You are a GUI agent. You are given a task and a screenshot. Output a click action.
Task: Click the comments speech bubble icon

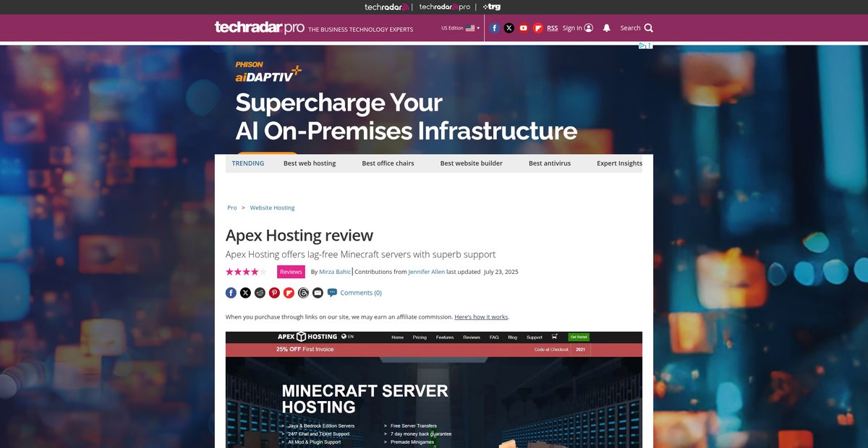(332, 293)
